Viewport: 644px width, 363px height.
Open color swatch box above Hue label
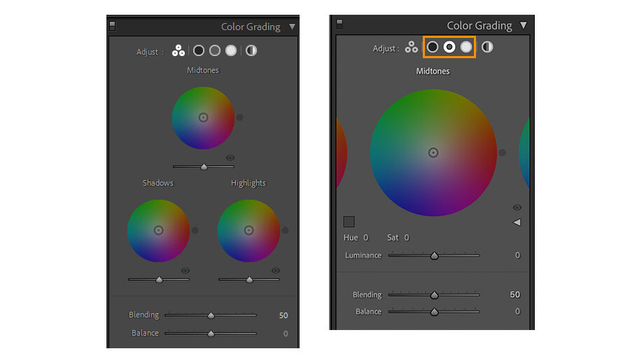tap(349, 221)
